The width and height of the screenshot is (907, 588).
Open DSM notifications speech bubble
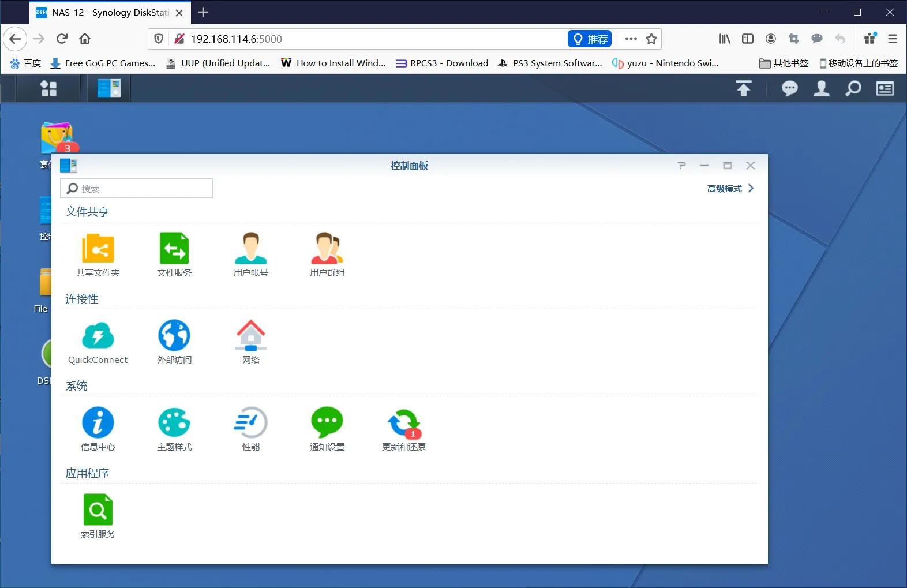(790, 88)
